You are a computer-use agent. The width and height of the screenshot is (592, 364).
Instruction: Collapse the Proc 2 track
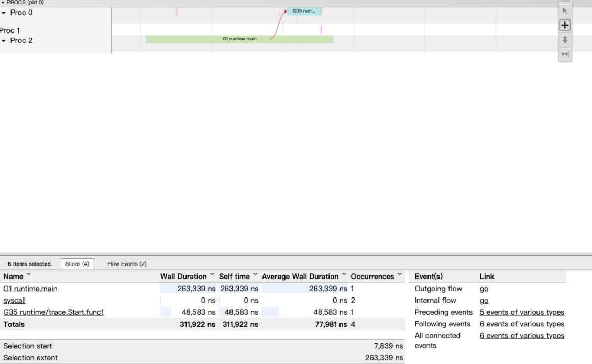(x=5, y=40)
